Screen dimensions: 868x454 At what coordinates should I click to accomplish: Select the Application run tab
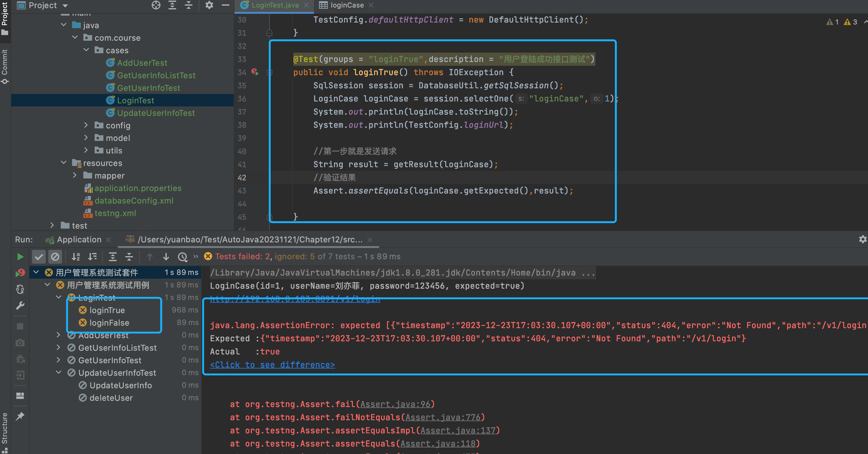pyautogui.click(x=79, y=240)
